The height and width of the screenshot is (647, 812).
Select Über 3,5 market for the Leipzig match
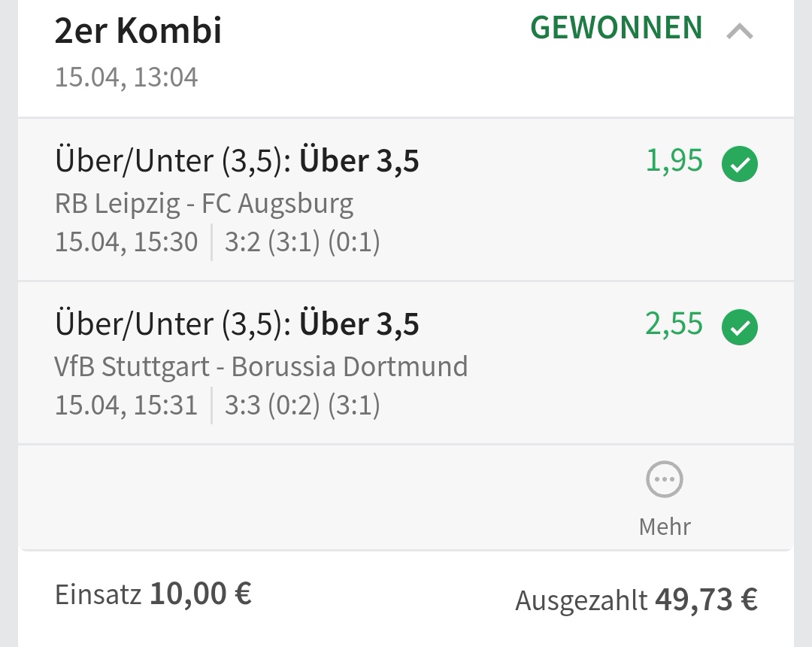tap(359, 161)
